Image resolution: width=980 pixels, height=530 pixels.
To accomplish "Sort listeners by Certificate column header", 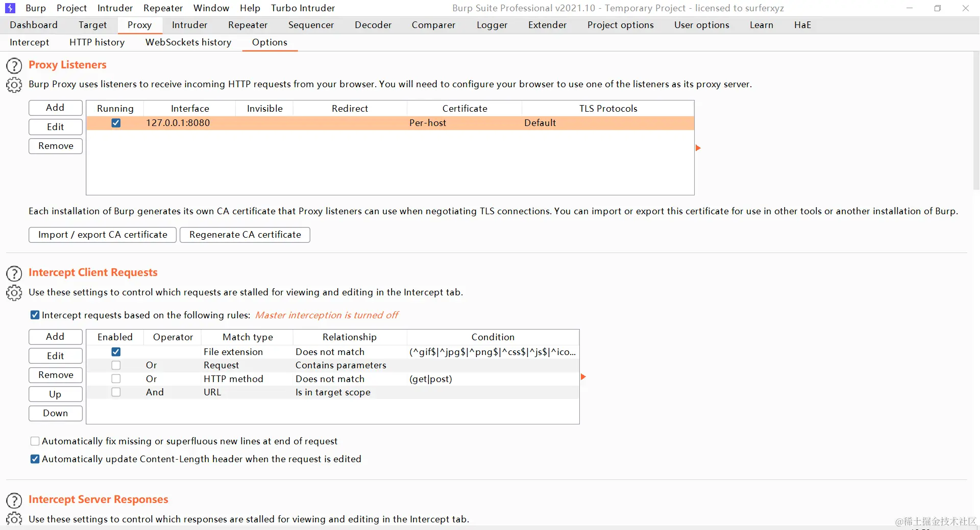I will [464, 109].
